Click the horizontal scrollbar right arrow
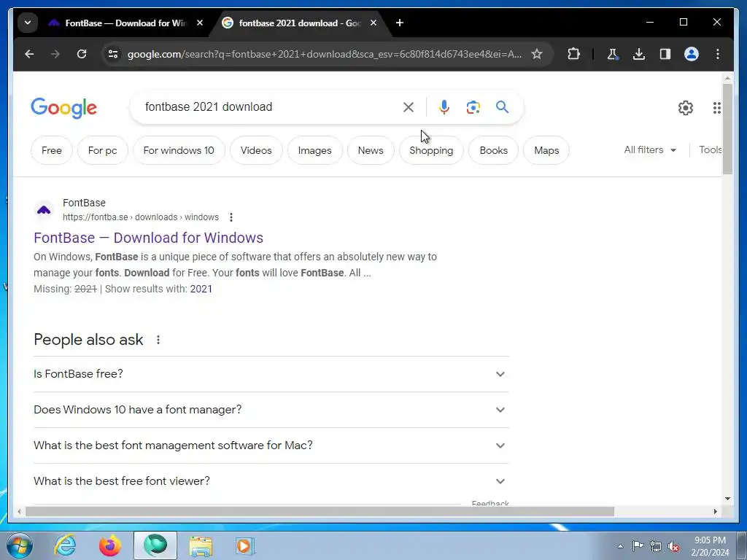747x560 pixels. 715,511
